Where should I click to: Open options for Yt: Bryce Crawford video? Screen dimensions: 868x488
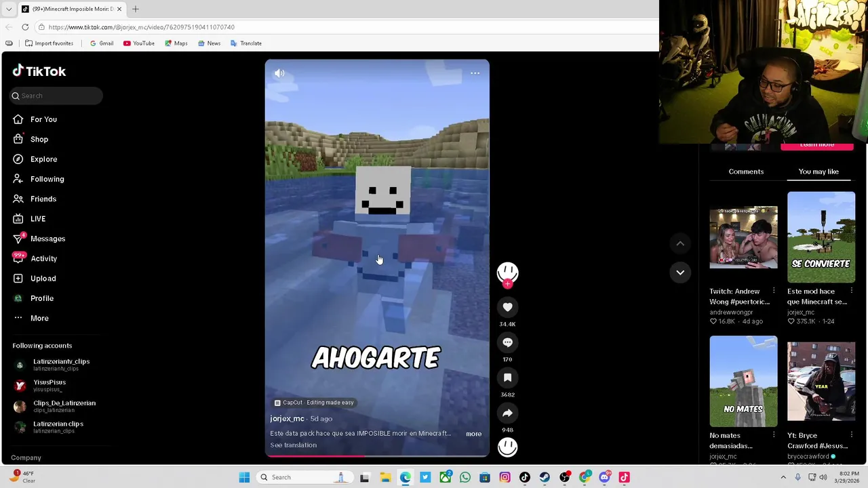click(852, 435)
